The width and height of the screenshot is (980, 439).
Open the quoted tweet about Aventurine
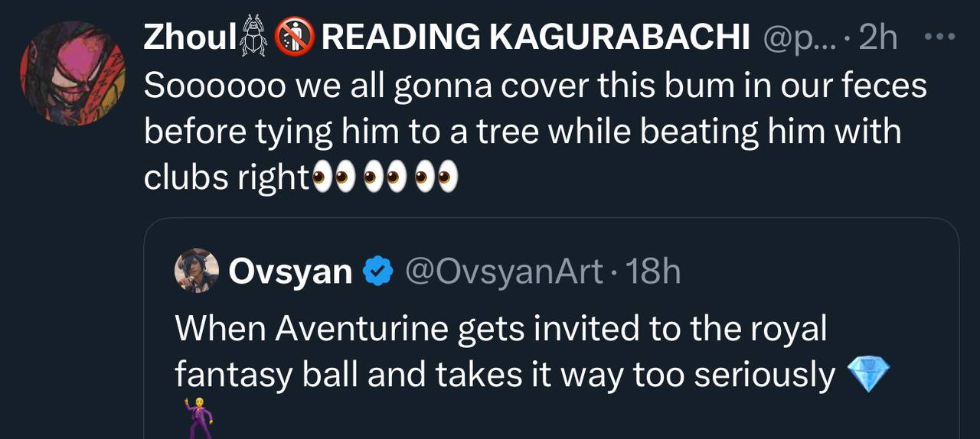click(505, 352)
